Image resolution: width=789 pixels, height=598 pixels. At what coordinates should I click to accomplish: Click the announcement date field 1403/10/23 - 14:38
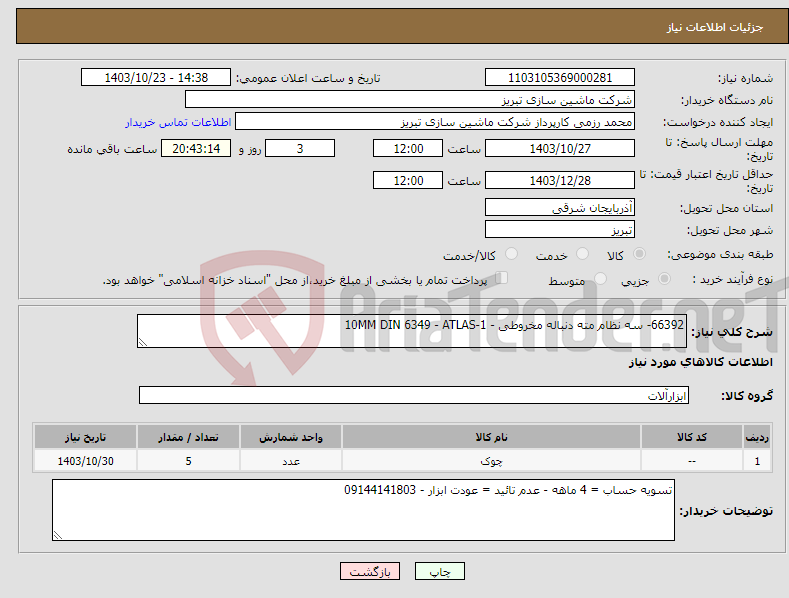tap(156, 78)
